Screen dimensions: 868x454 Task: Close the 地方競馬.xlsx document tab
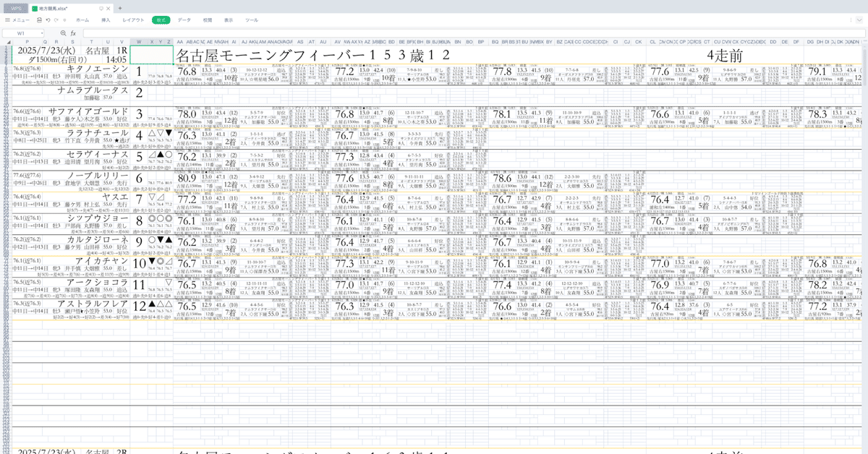110,7
